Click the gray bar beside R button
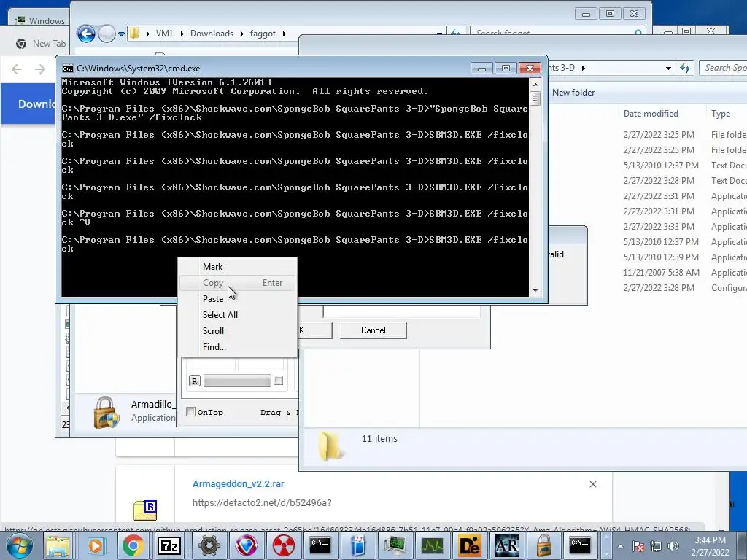Image resolution: width=747 pixels, height=560 pixels. (237, 381)
